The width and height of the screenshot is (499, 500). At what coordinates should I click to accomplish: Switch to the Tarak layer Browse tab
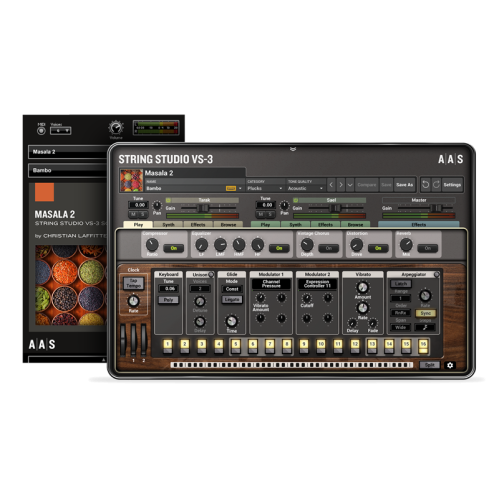click(x=228, y=224)
